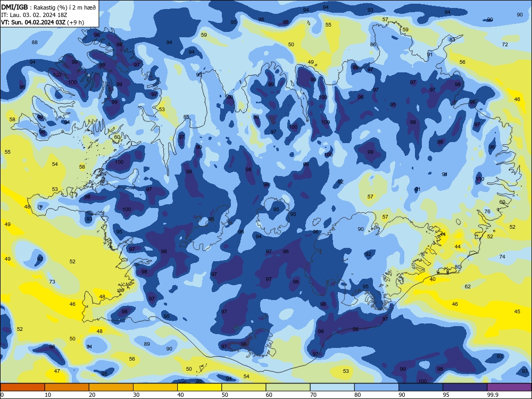Click the legend label '99.9'

493,395
